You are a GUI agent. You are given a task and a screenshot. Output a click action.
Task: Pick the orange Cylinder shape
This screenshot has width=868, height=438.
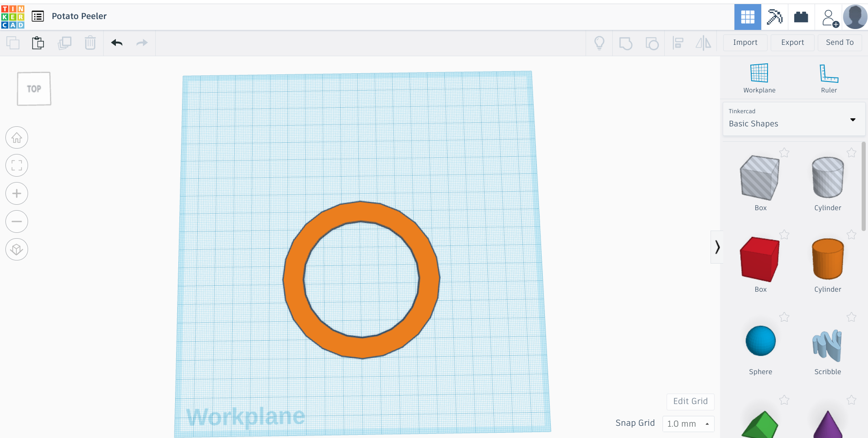click(828, 259)
